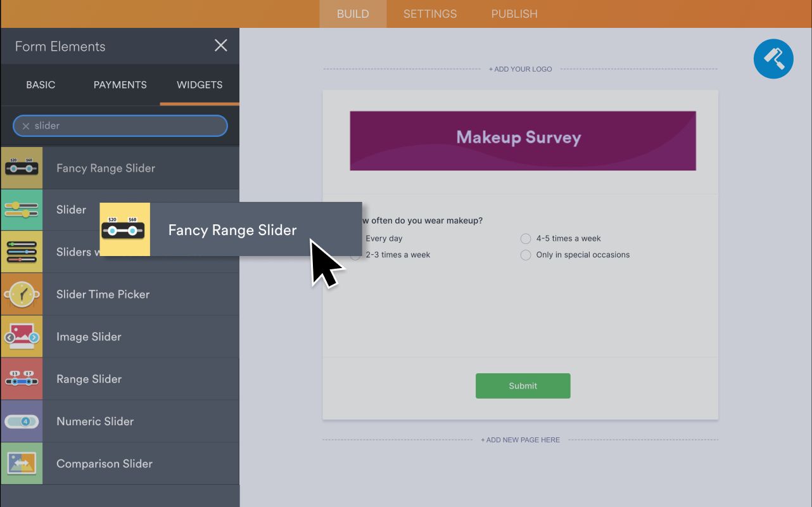Clear the slider search query
This screenshot has width=812, height=507.
click(25, 125)
